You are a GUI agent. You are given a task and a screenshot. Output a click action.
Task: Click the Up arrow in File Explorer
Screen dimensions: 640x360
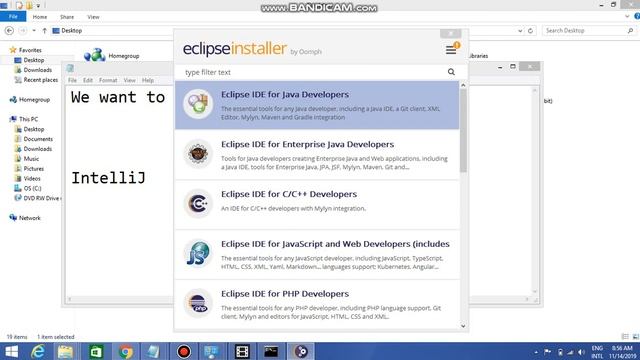pos(44,31)
